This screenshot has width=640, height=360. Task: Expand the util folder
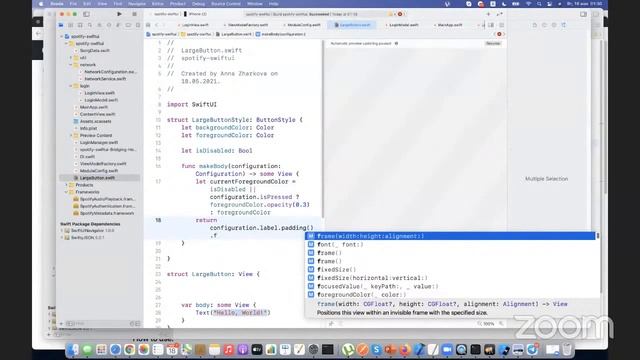point(71,58)
